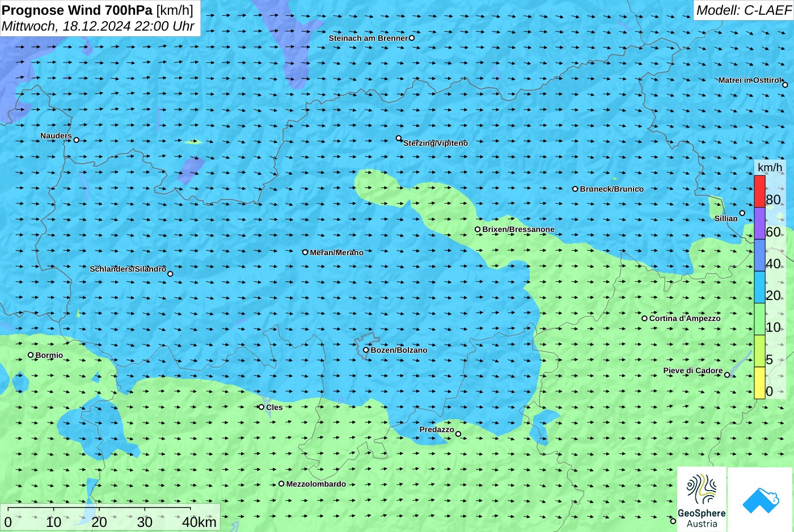
Task: Click the Pieve di Cadore marker
Action: 727,375
